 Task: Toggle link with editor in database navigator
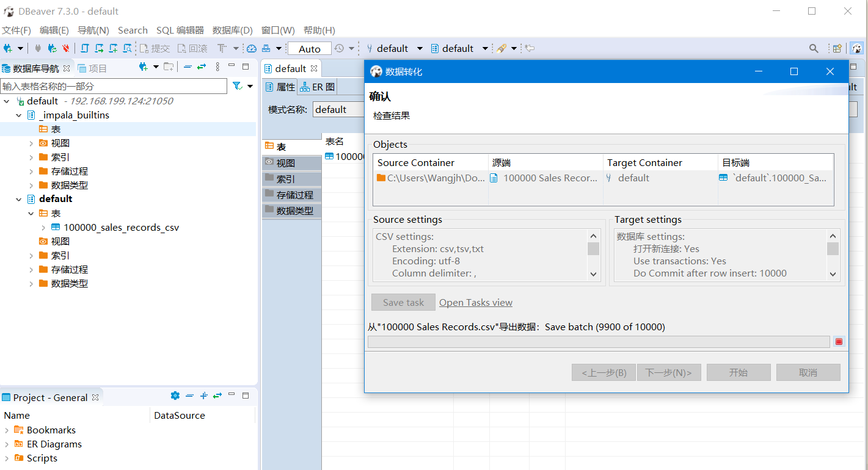point(202,67)
